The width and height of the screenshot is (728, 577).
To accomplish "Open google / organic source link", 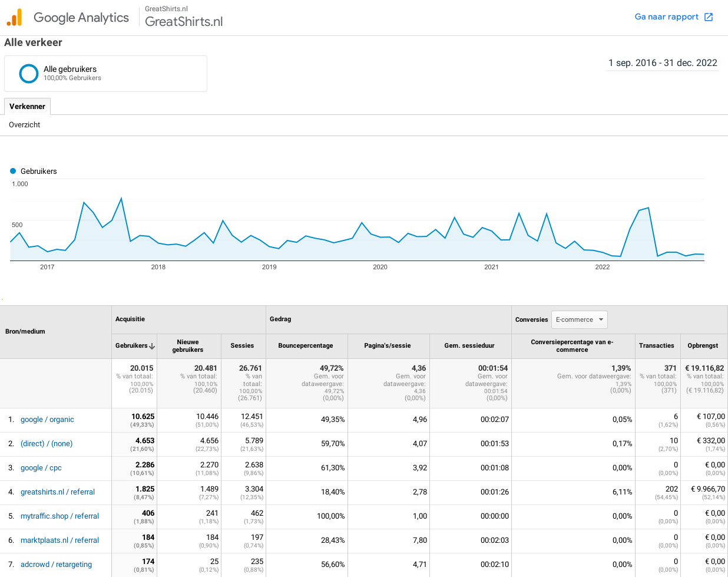I will tap(47, 420).
